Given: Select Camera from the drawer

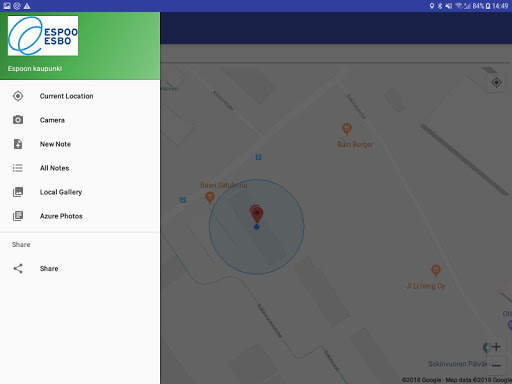Looking at the screenshot, I should [80, 120].
